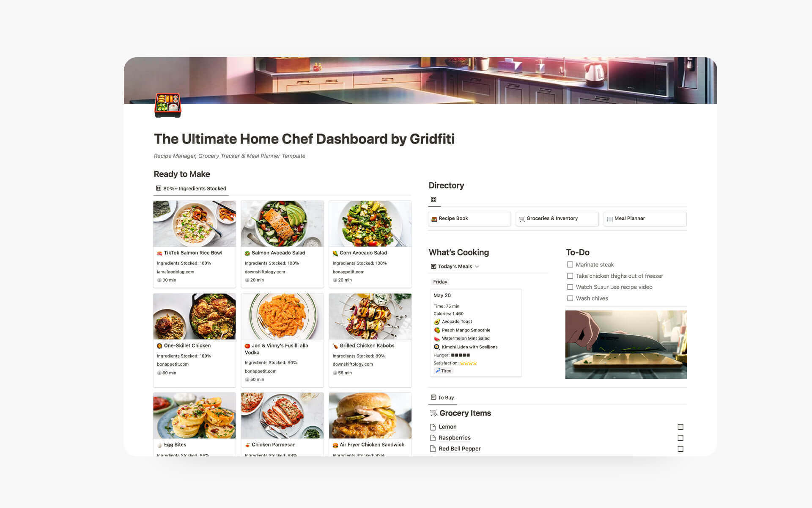The height and width of the screenshot is (508, 812).
Task: Select the Recipe Book tab
Action: (468, 218)
